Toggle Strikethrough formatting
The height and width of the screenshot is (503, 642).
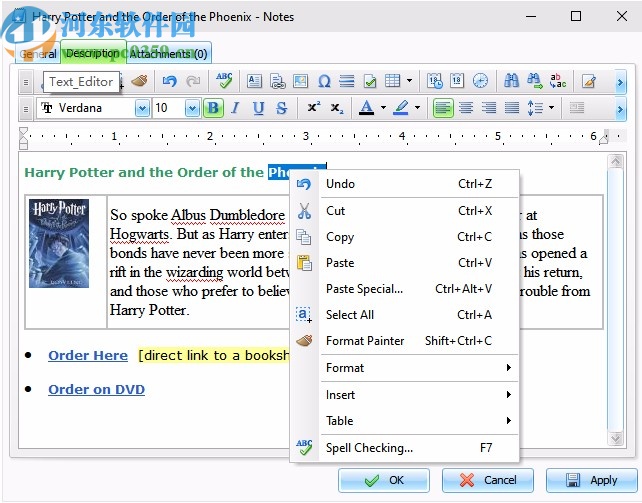[281, 108]
